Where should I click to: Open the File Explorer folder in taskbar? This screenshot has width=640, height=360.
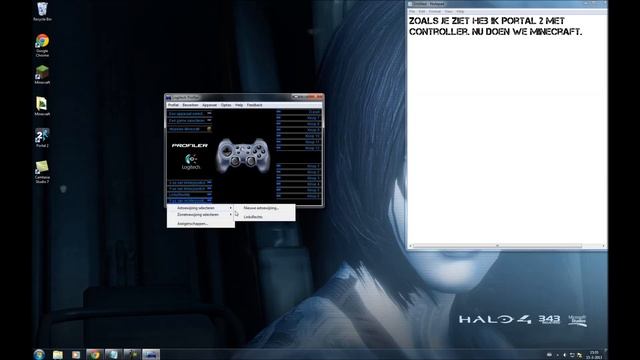[58, 355]
